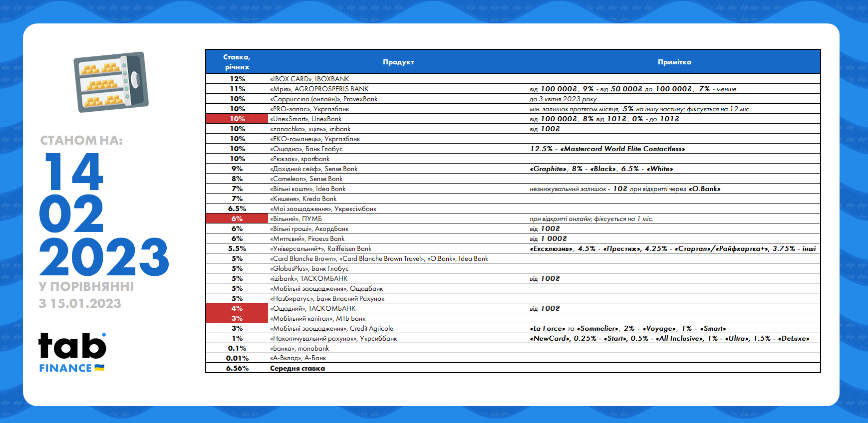This screenshot has width=868, height=423.
Task: Select «Вільні гроші», АкордБанк product
Action: tap(309, 228)
